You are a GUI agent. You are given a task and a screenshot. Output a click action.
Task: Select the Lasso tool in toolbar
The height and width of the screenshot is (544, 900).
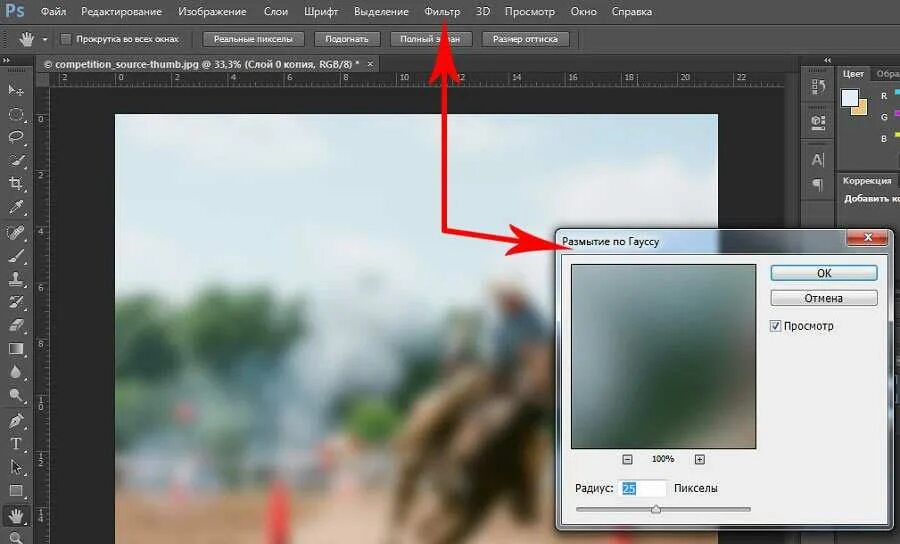16,137
